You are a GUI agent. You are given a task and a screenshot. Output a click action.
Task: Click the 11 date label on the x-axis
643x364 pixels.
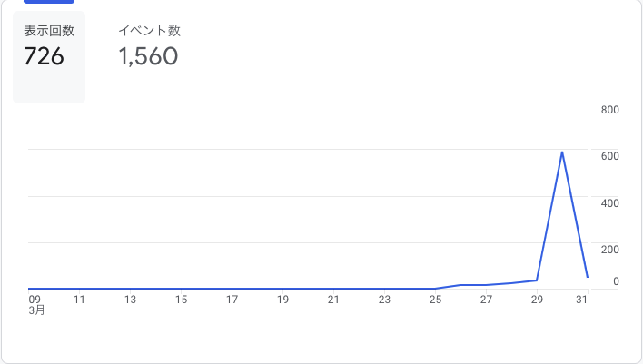(79, 300)
